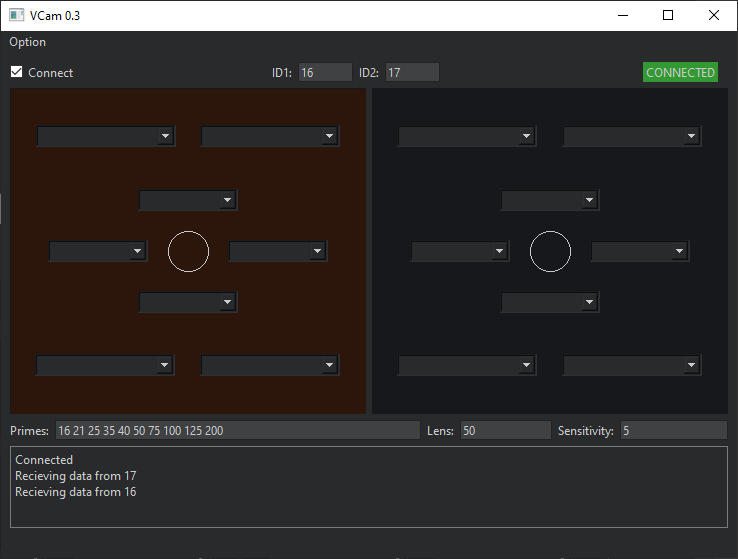Open bottom-left dropdown in the brown left panel
Image resolution: width=738 pixels, height=559 pixels.
[x=105, y=365]
